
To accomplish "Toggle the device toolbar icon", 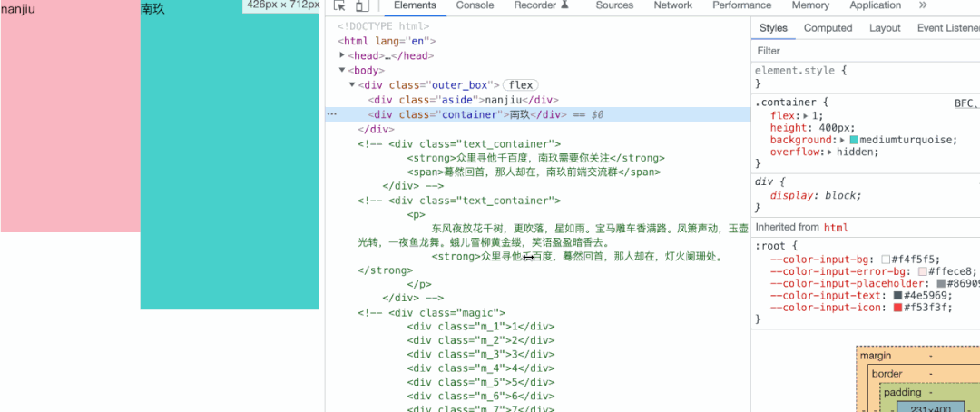I will pyautogui.click(x=361, y=5).
